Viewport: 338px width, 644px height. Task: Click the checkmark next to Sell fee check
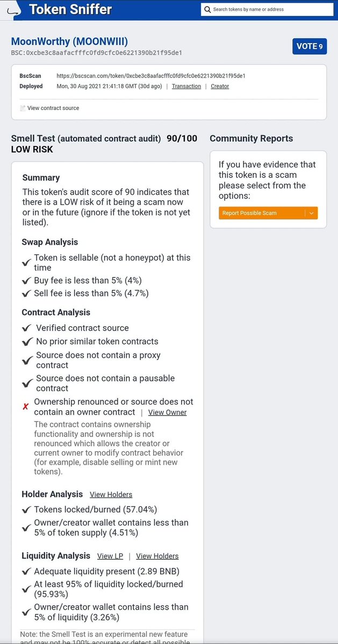26,294
